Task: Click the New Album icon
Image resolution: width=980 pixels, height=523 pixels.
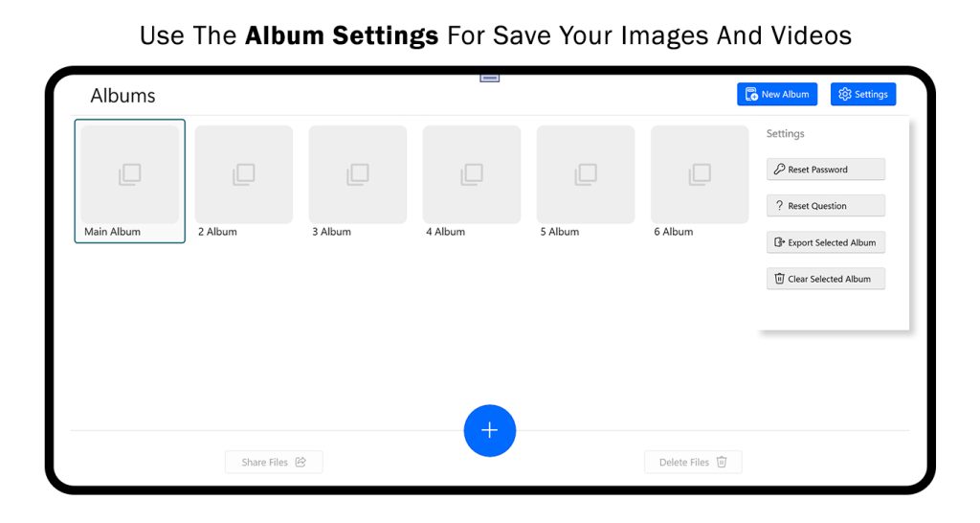Action: point(751,94)
